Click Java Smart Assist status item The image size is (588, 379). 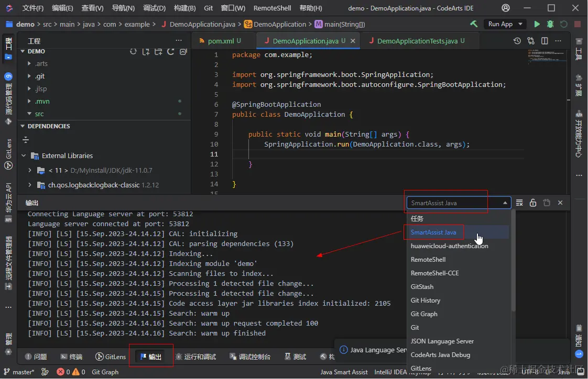tap(344, 372)
